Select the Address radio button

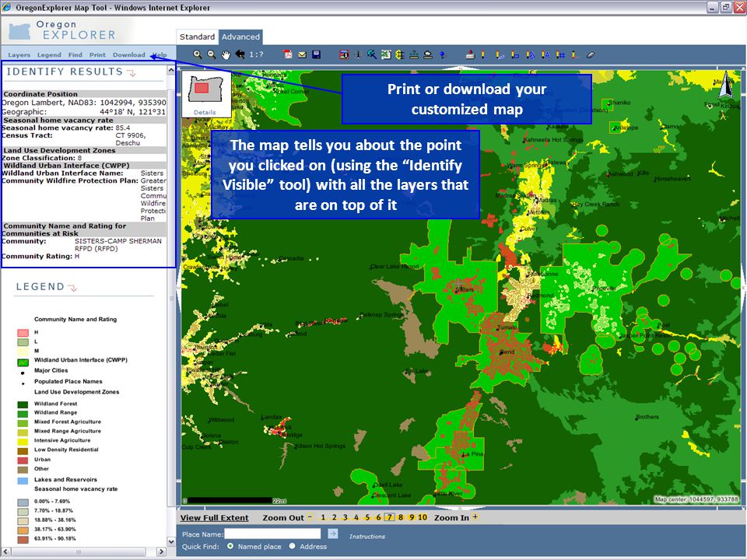[x=292, y=546]
